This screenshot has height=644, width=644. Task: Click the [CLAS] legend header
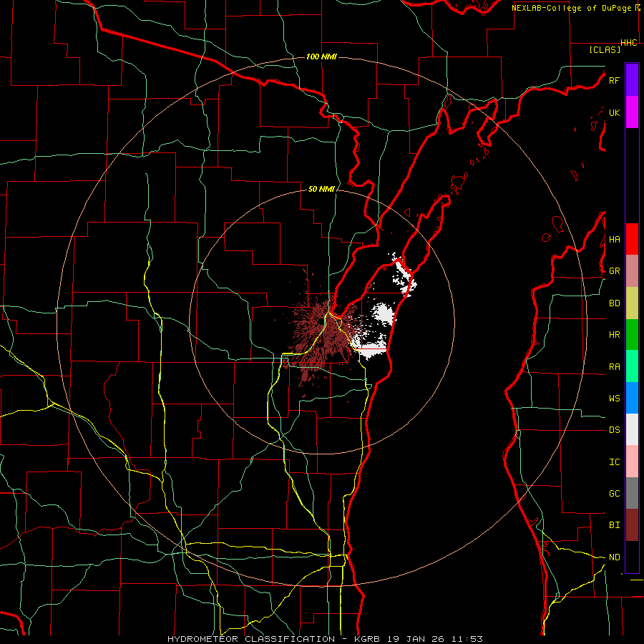pos(605,49)
